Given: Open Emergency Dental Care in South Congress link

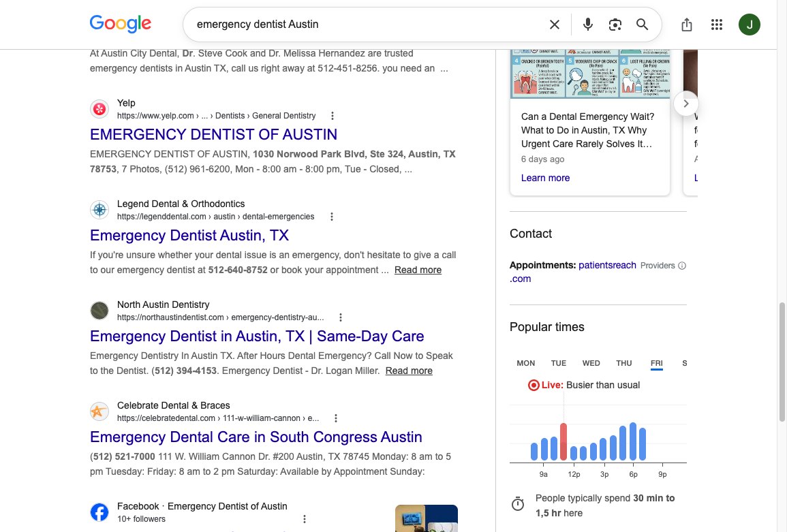Looking at the screenshot, I should 256,437.
